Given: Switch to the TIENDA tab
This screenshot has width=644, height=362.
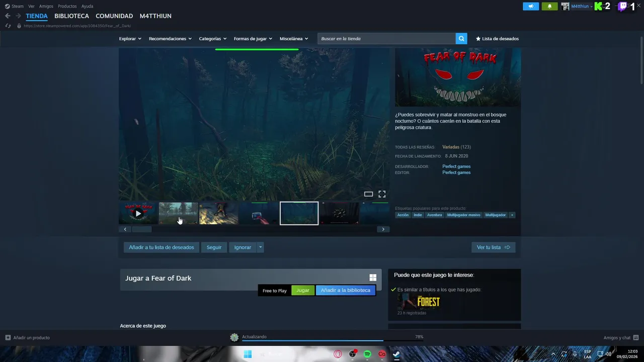Looking at the screenshot, I should coord(37,16).
